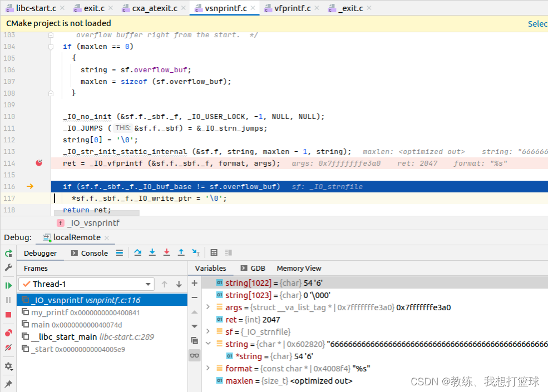Toggle show watches glasses icon
Viewport: 548px width, 392px height.
pyautogui.click(x=195, y=356)
